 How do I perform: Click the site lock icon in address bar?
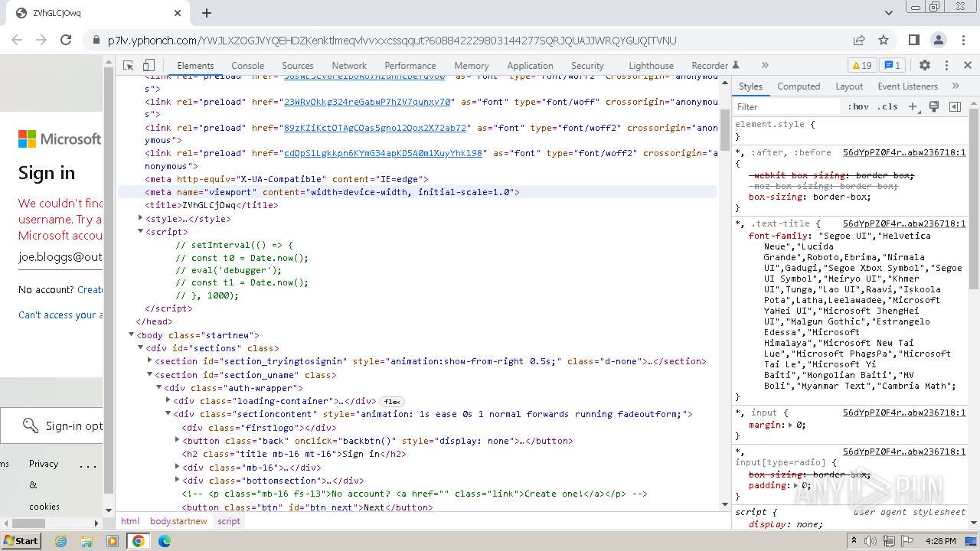coord(96,41)
